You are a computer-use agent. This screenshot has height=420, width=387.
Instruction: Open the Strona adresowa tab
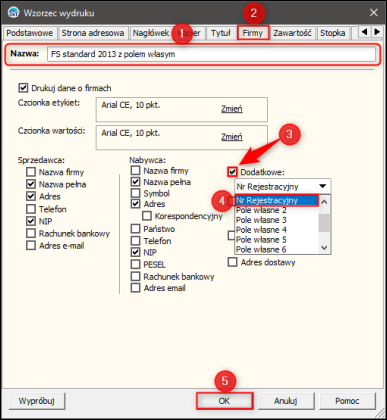[93, 33]
